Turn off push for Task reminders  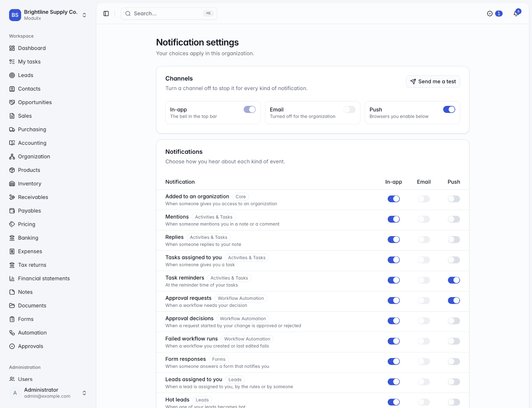tap(454, 280)
